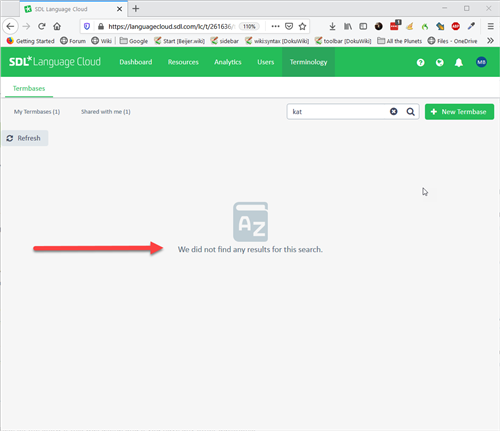500x431 pixels.
Task: Open the Dashboard menu
Action: pos(136,62)
